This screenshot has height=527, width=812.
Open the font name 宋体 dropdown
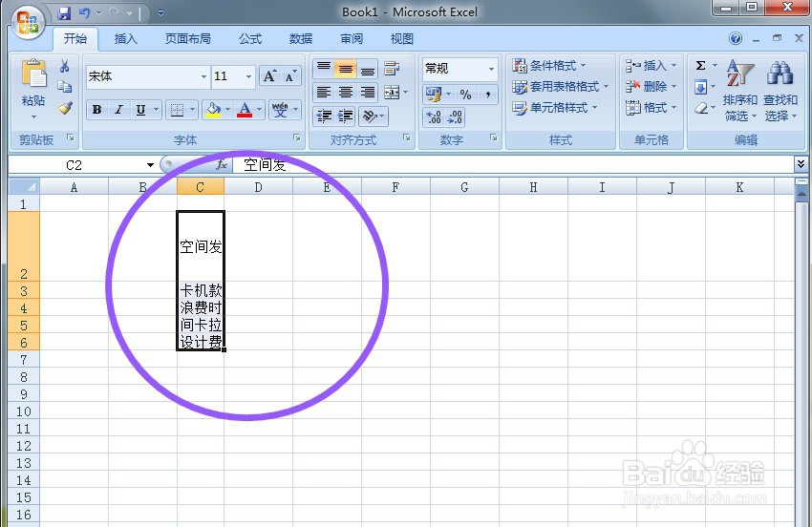pyautogui.click(x=203, y=76)
